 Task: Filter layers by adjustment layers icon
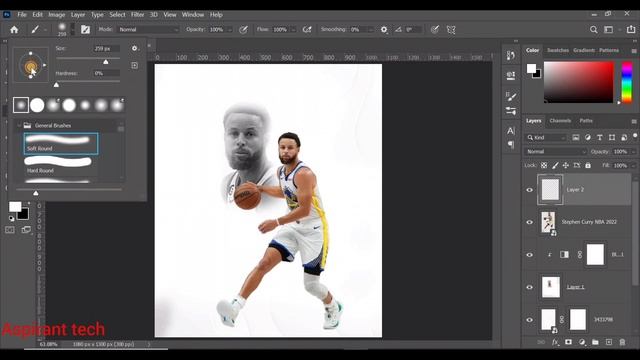coord(588,138)
